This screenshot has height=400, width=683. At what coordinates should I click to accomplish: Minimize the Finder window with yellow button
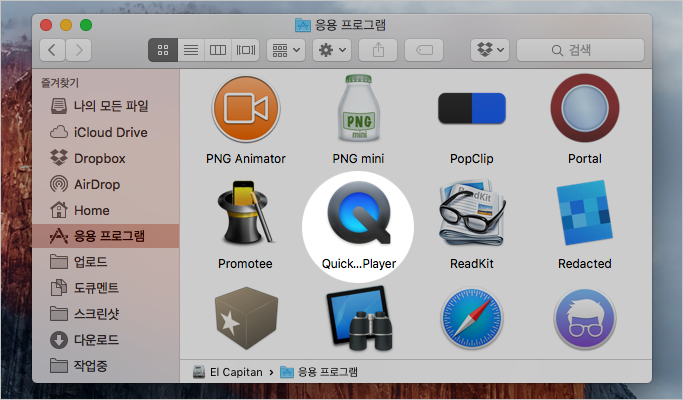coord(66,25)
